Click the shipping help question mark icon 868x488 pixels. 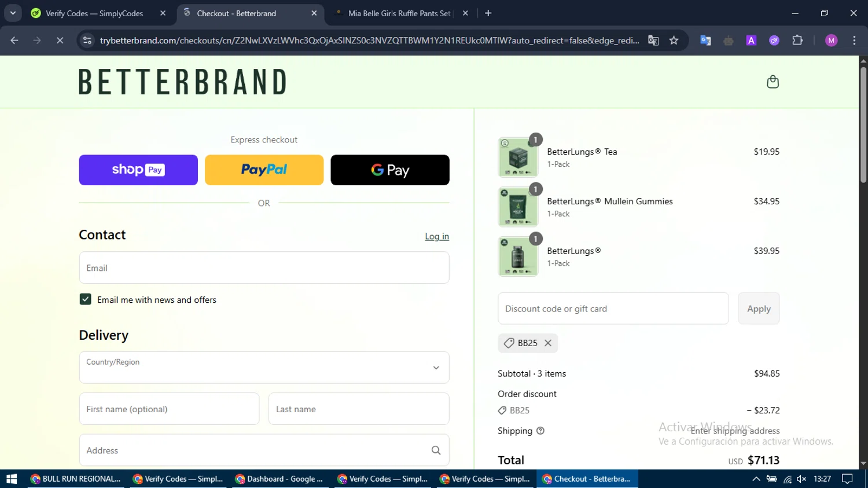tap(540, 431)
